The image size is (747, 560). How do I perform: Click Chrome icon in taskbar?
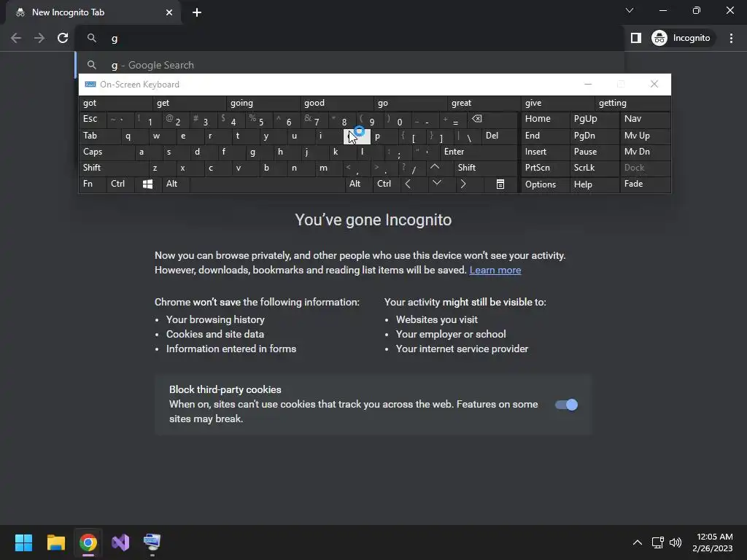(x=88, y=542)
